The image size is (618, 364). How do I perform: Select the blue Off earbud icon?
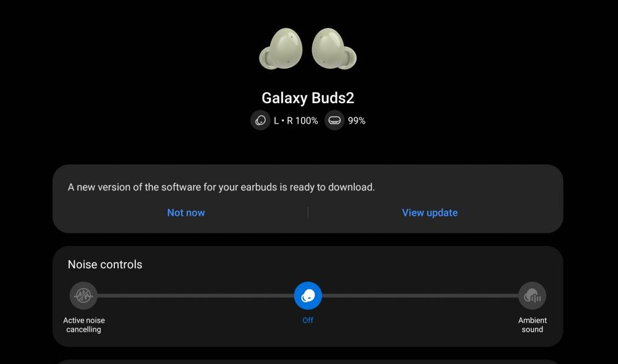[x=308, y=295]
